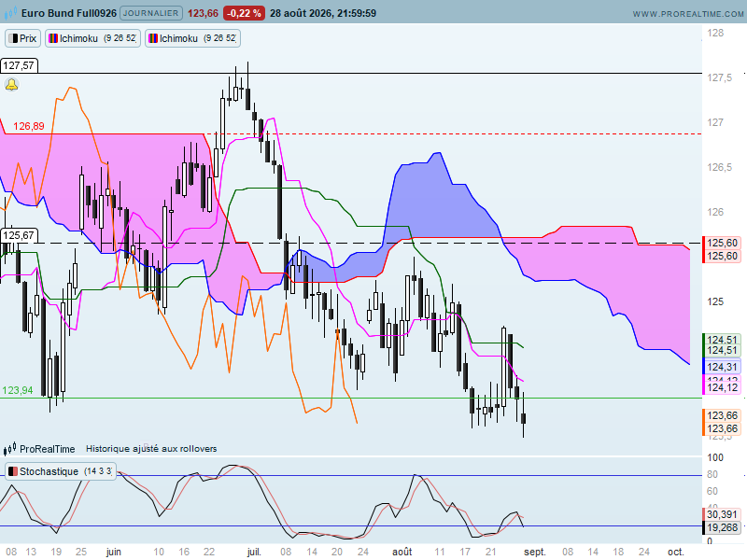Click the -0,22 % change badge
Screen dimensions: 747x560
pyautogui.click(x=244, y=13)
